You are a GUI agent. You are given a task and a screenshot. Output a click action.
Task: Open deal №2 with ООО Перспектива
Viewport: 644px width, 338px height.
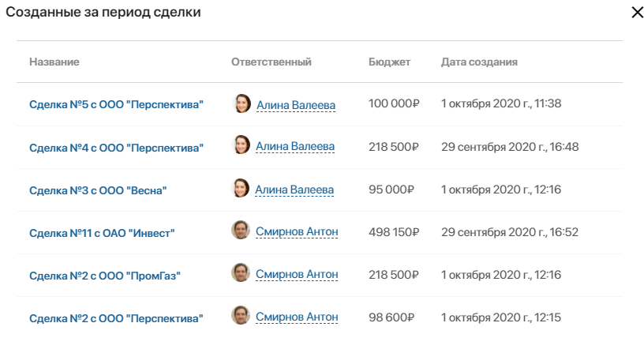(116, 318)
